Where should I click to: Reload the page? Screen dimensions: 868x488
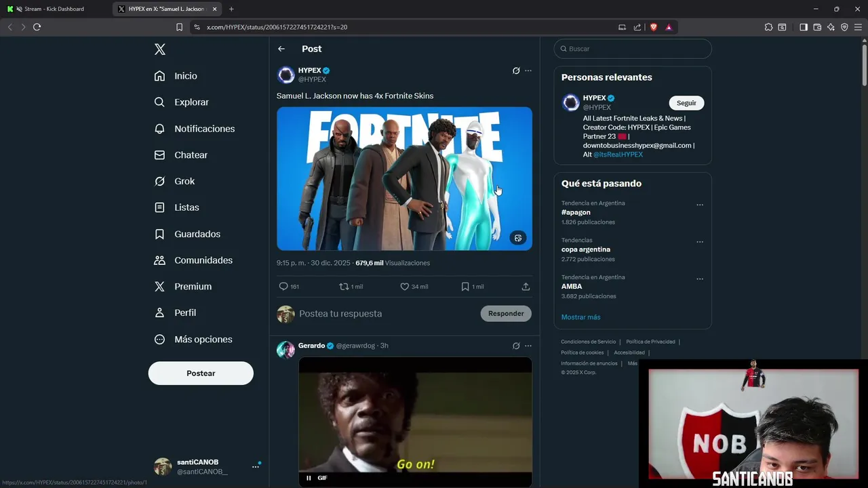click(37, 27)
